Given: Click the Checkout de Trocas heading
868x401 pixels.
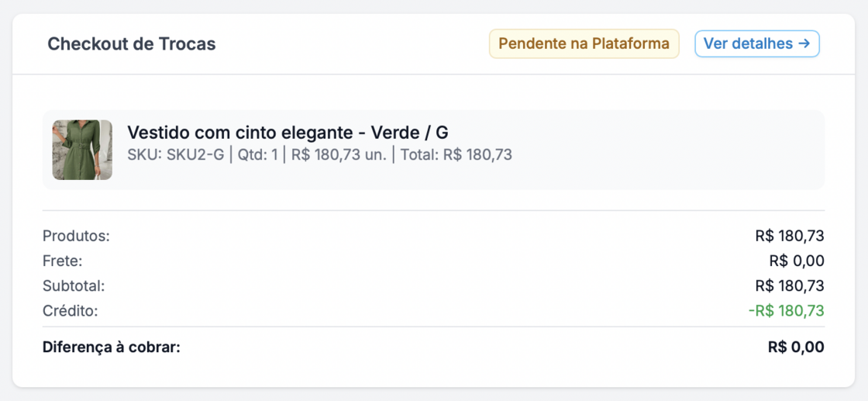Looking at the screenshot, I should pyautogui.click(x=132, y=44).
